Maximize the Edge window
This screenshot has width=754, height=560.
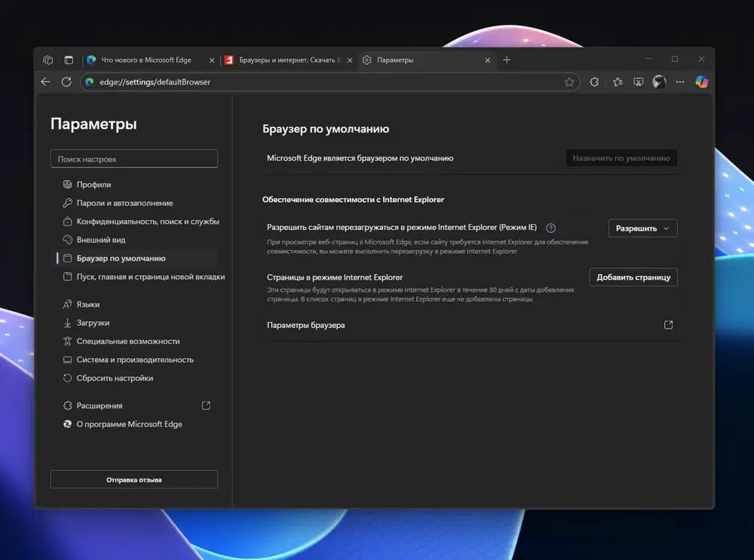(675, 59)
